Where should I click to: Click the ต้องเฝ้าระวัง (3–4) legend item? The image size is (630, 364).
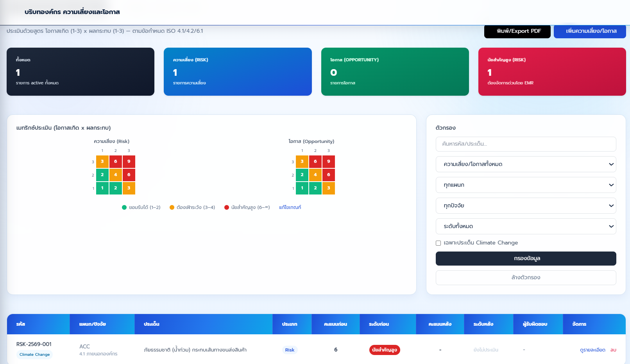tap(192, 207)
